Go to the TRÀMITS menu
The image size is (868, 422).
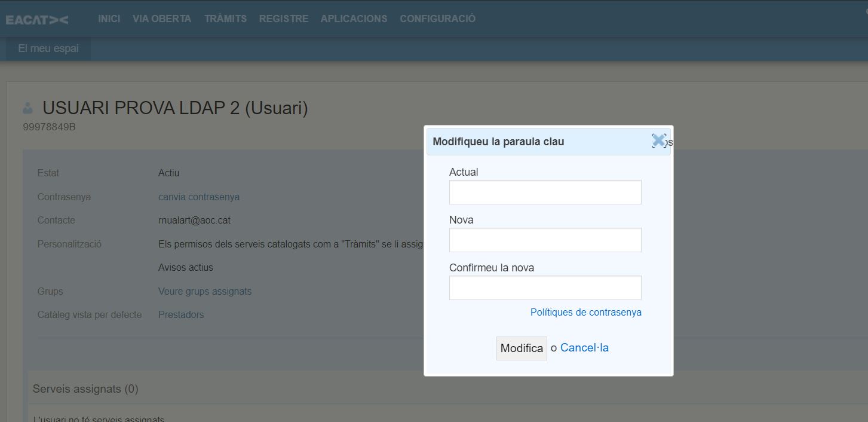225,19
